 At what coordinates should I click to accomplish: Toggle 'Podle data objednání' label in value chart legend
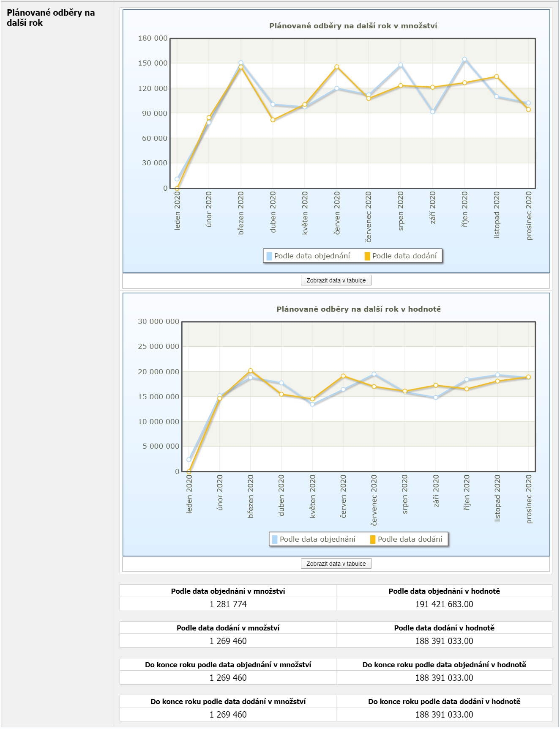[x=317, y=539]
